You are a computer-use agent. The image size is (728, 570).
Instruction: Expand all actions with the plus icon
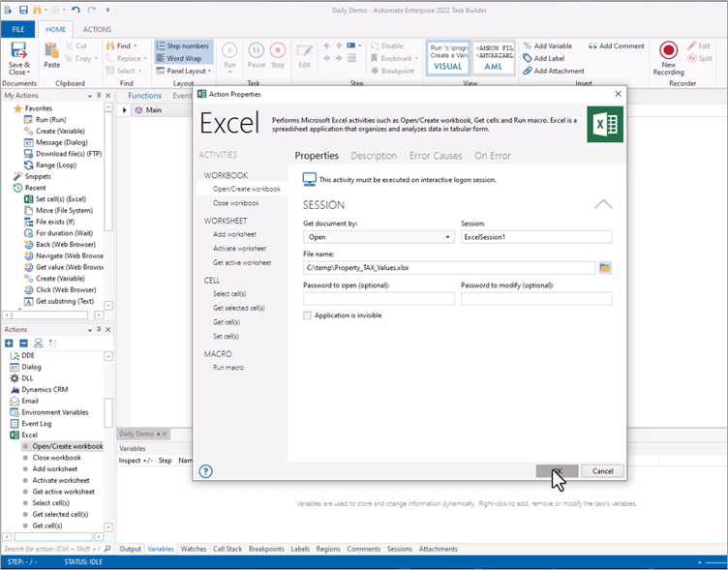pyautogui.click(x=9, y=344)
